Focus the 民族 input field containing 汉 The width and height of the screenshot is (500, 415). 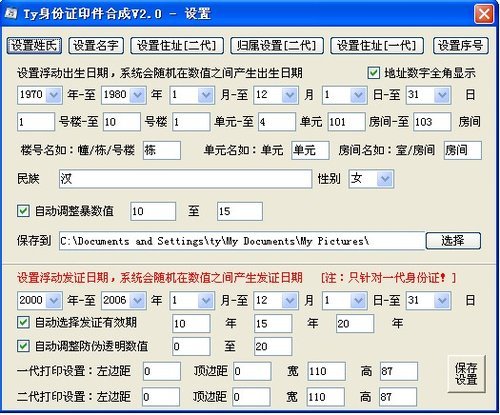pos(185,179)
